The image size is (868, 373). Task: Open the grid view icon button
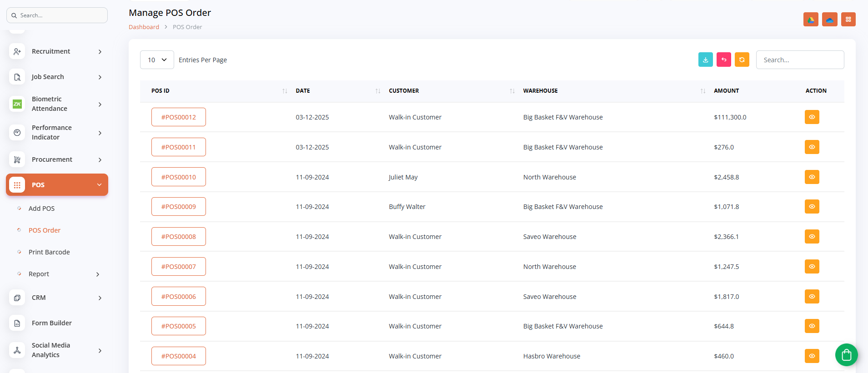(848, 20)
